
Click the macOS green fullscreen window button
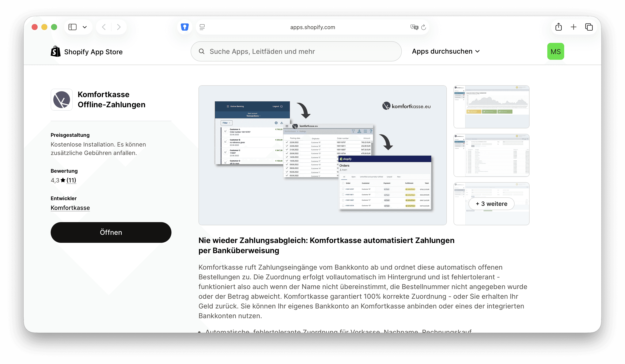click(x=54, y=27)
